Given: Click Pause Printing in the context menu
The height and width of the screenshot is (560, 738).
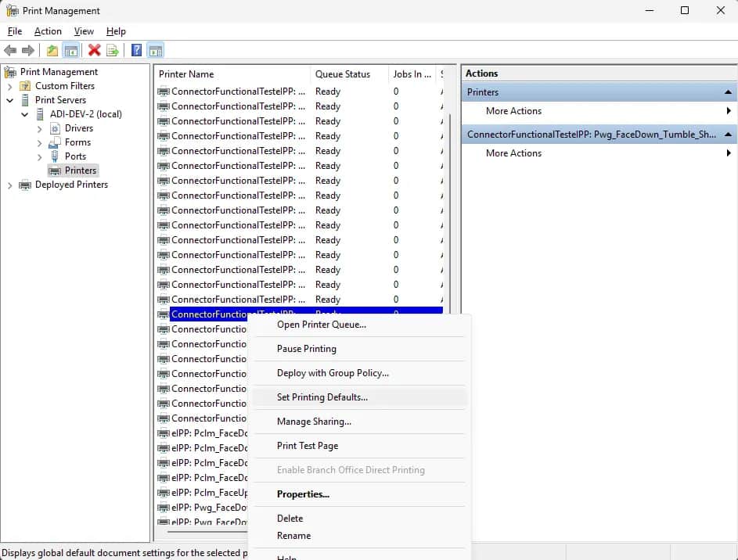Looking at the screenshot, I should click(x=306, y=349).
